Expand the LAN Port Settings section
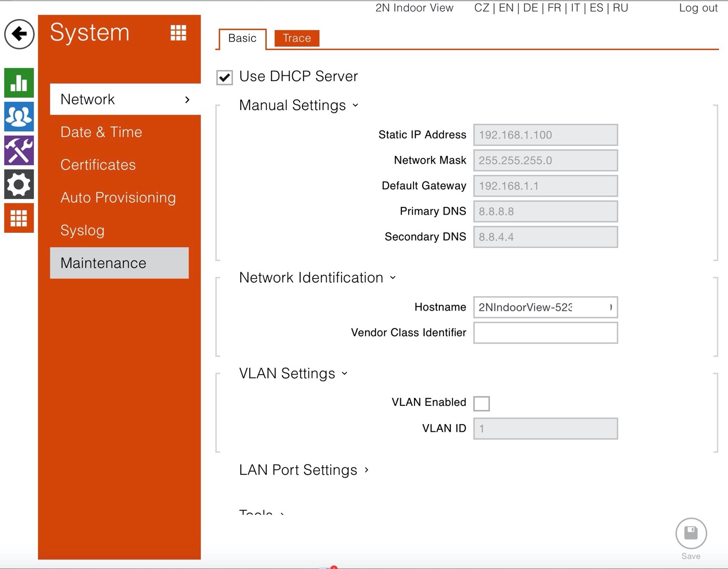Image resolution: width=728 pixels, height=569 pixels. 304,470
